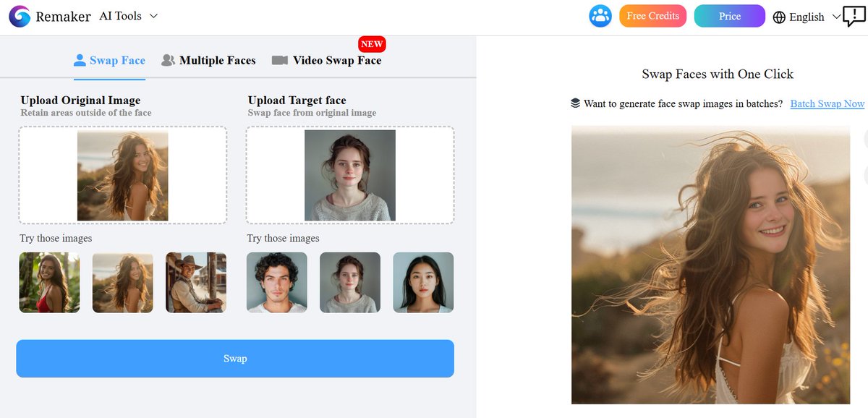Select the gray sweater woman target face thumbnail
The image size is (868, 418).
coord(350,282)
